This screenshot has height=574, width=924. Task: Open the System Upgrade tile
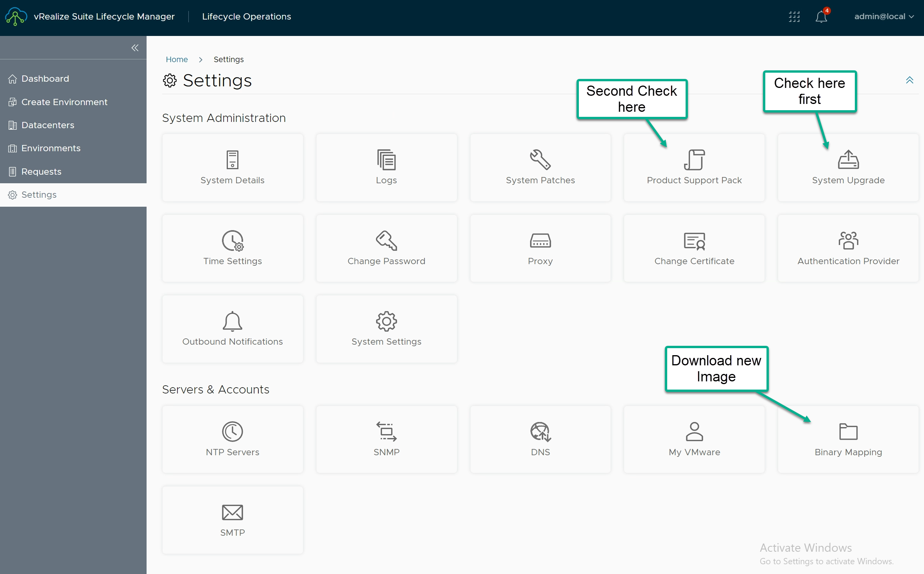848,168
